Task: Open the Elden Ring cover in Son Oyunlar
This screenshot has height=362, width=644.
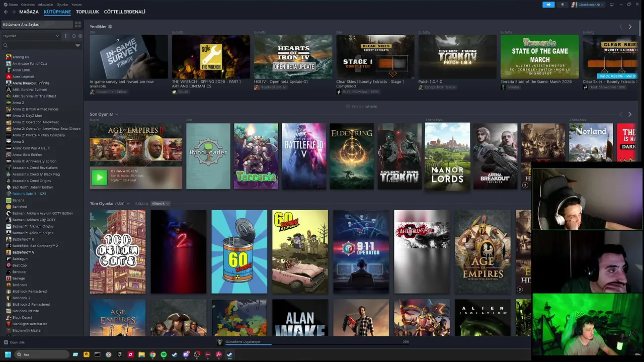Action: pyautogui.click(x=352, y=156)
